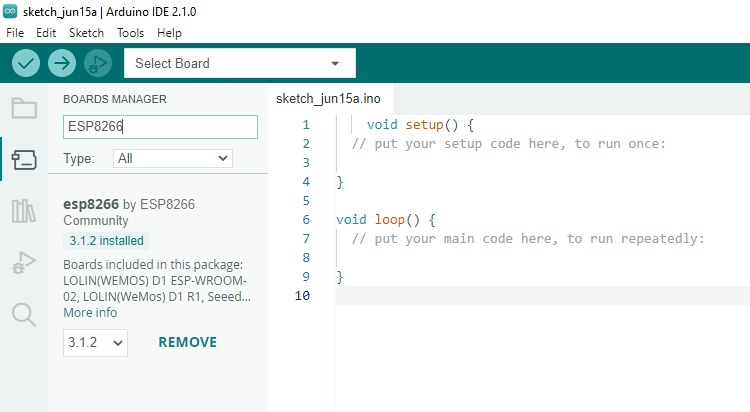Place cursor on empty line 10
This screenshot has height=412, width=750.
pyautogui.click(x=542, y=296)
